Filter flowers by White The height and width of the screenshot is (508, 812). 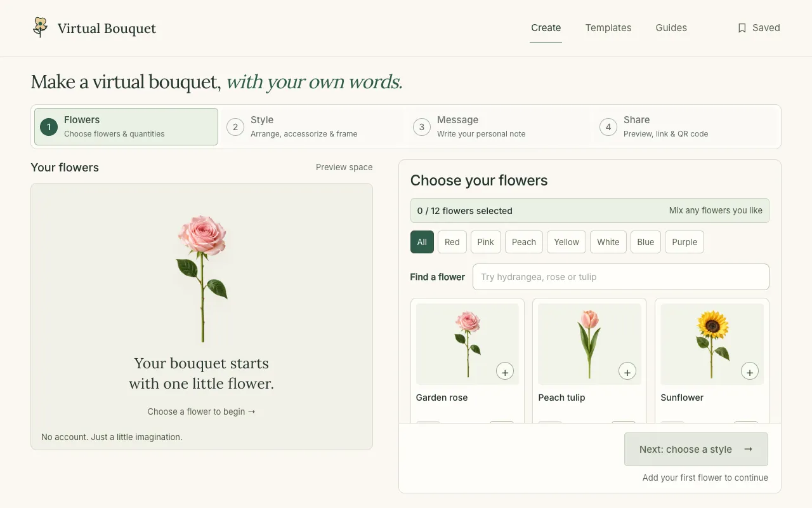[x=608, y=242]
